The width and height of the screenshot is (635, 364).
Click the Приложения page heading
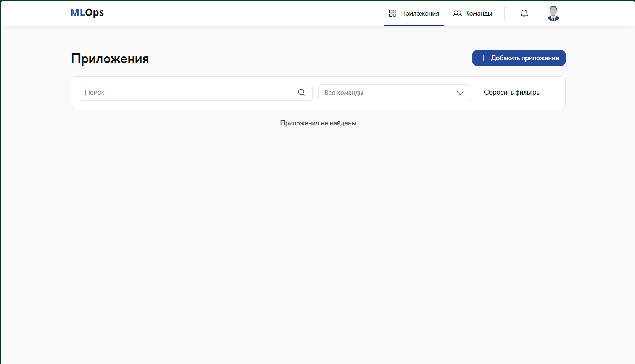(x=110, y=58)
